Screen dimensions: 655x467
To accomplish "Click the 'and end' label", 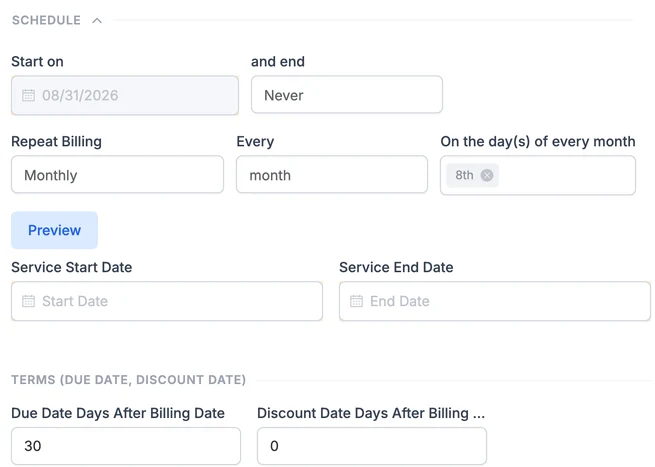I will 278,61.
